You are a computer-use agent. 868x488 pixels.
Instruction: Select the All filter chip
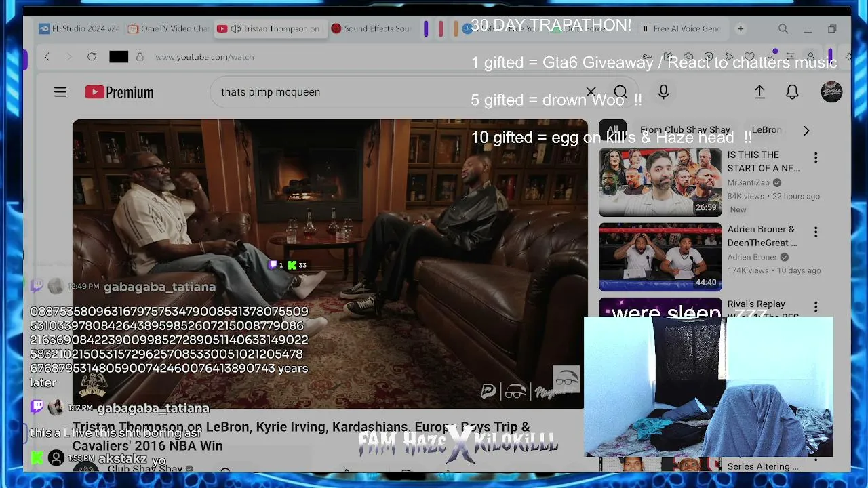tap(613, 130)
